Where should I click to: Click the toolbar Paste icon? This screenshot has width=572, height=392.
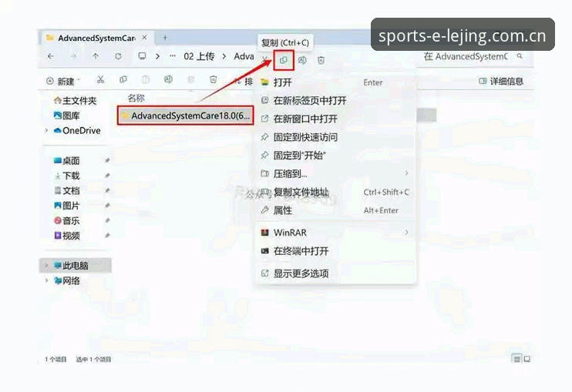[146, 79]
